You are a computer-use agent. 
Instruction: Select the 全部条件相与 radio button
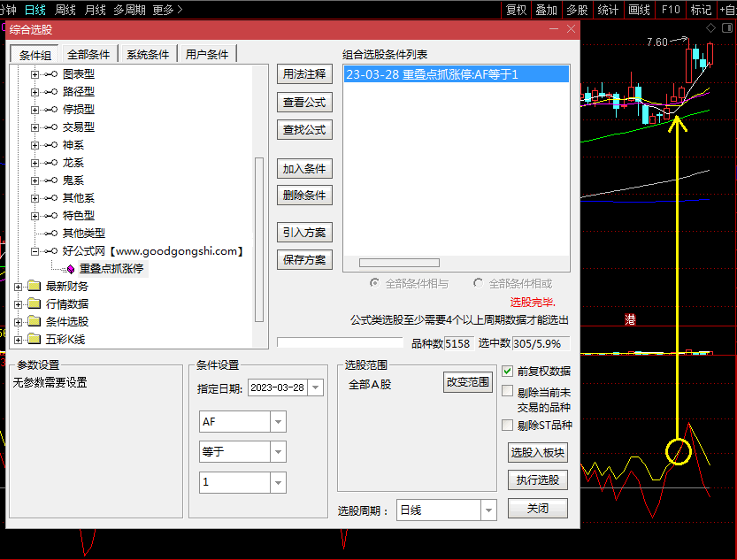(374, 283)
